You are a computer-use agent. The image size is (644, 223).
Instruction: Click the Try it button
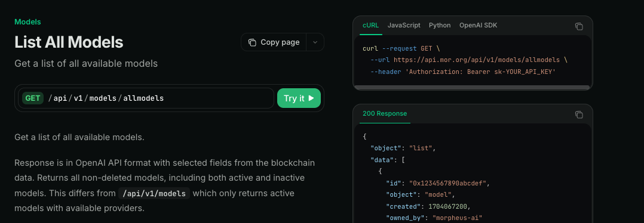[299, 98]
